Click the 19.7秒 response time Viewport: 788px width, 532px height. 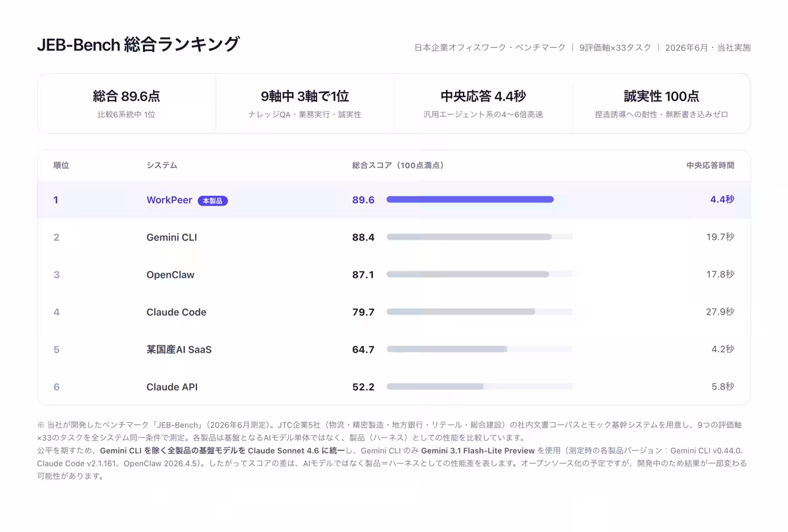click(720, 237)
